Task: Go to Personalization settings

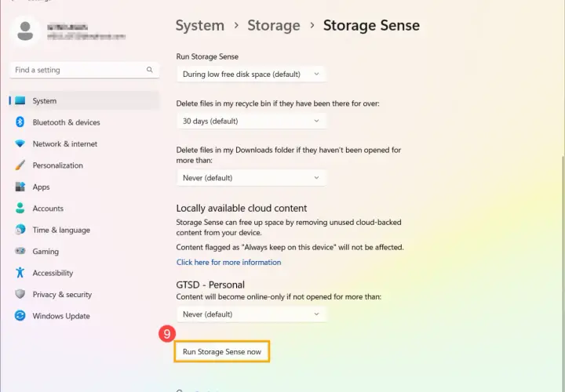Action: point(84,165)
